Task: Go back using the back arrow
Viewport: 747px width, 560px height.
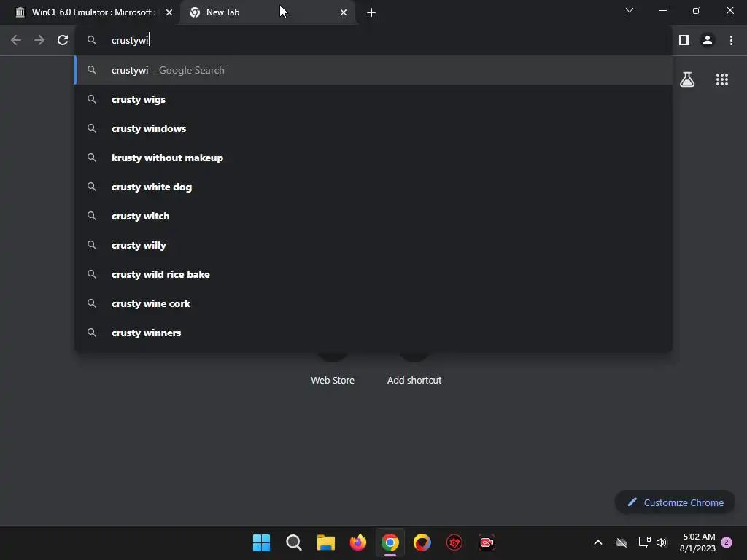Action: [x=16, y=41]
